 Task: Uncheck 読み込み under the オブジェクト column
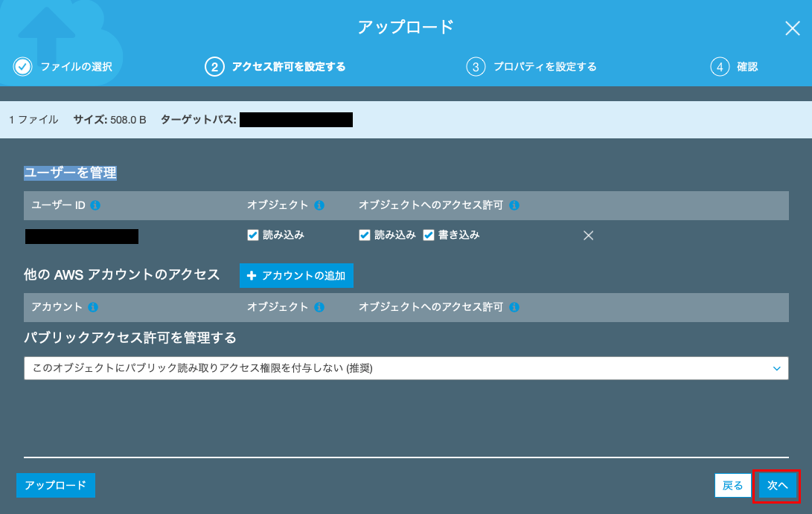(253, 235)
